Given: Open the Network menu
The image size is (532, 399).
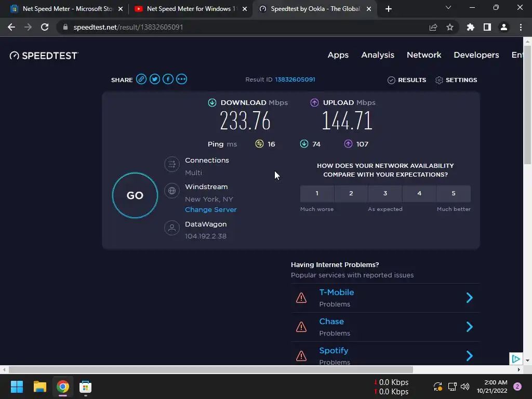Looking at the screenshot, I should (x=424, y=55).
